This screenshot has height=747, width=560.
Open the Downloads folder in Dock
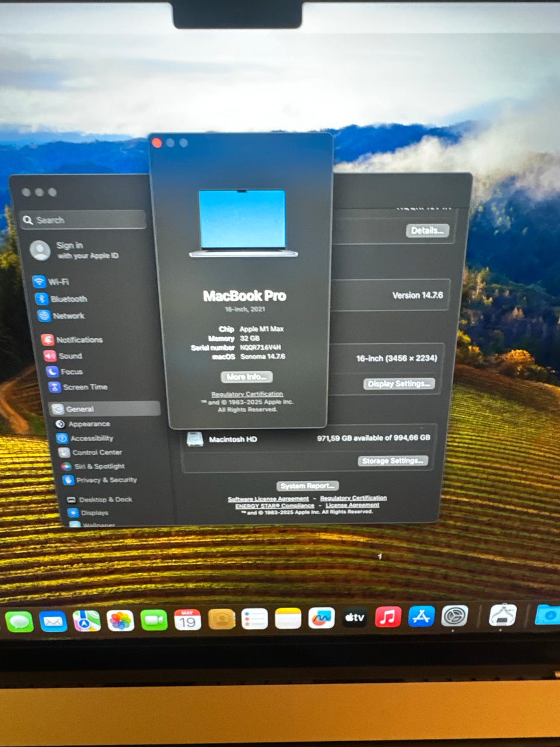point(547,615)
